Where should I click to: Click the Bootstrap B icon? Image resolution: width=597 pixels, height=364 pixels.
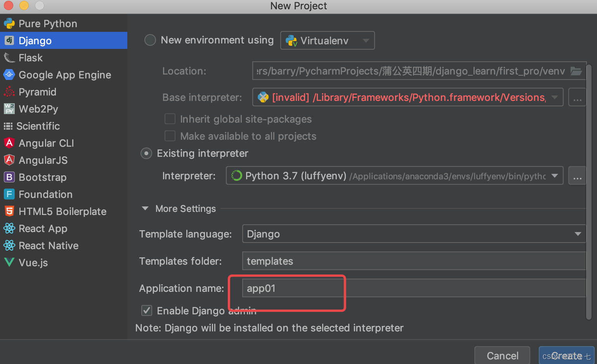9,177
